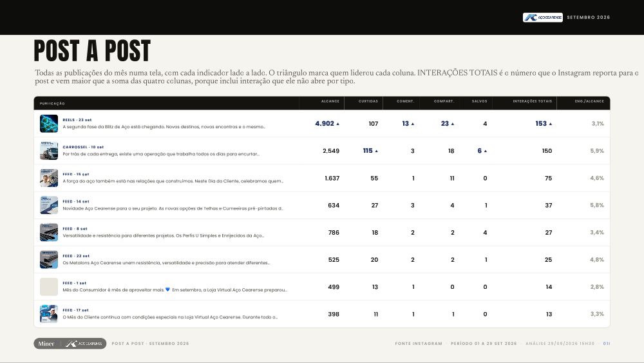Open the FEED 8 set post thumbnail

(49, 232)
